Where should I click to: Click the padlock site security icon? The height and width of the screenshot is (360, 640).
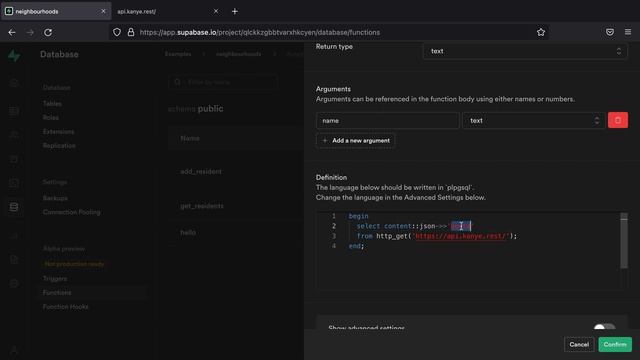click(131, 32)
